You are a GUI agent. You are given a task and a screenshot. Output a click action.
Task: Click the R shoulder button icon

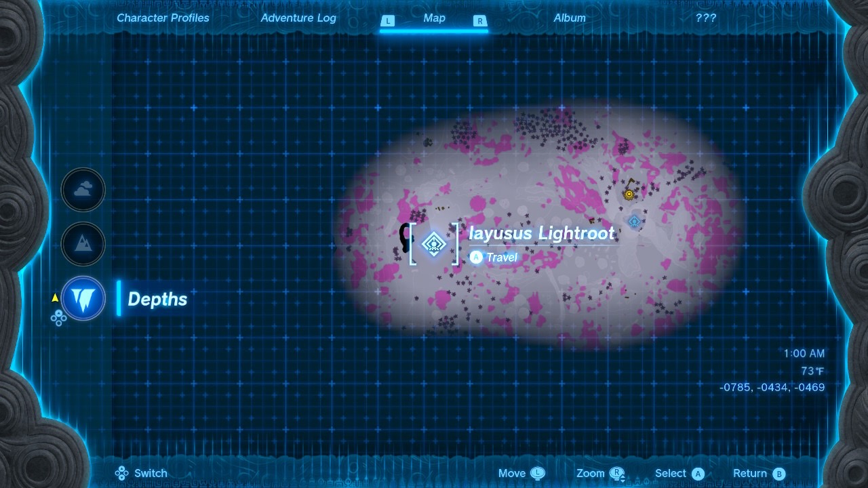click(480, 21)
